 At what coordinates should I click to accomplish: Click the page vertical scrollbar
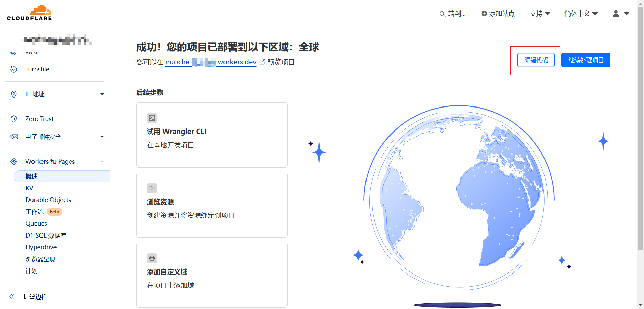(640, 128)
